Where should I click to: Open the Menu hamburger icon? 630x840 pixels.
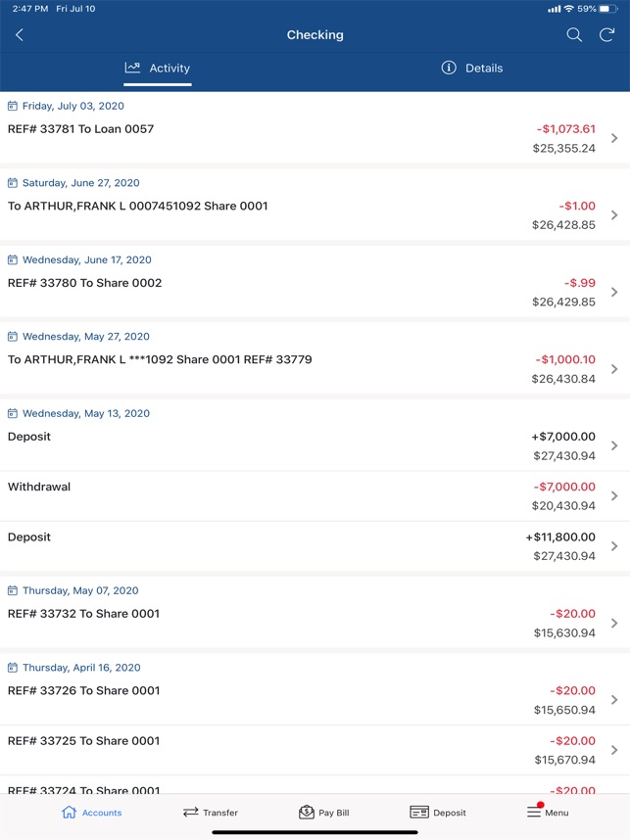pyautogui.click(x=534, y=813)
